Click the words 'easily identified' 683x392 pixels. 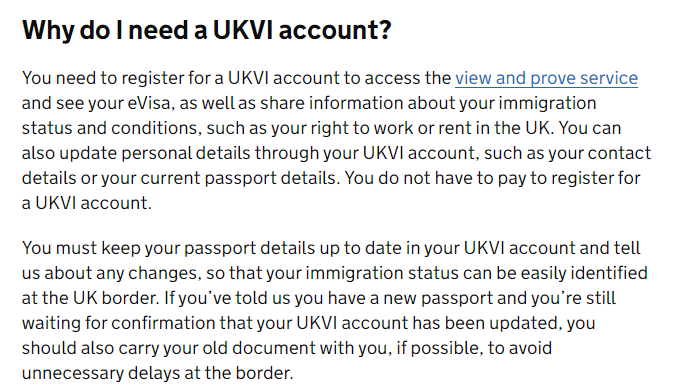[x=584, y=273]
